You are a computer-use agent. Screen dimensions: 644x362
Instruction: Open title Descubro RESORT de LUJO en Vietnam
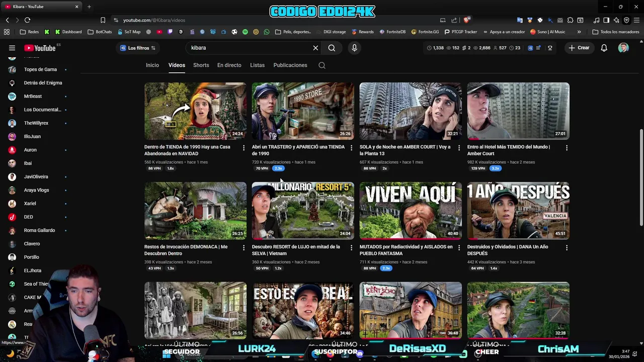pos(296,250)
